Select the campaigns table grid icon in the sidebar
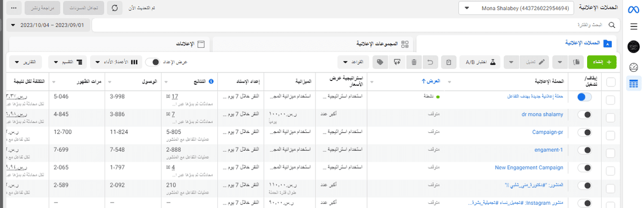 633,84
